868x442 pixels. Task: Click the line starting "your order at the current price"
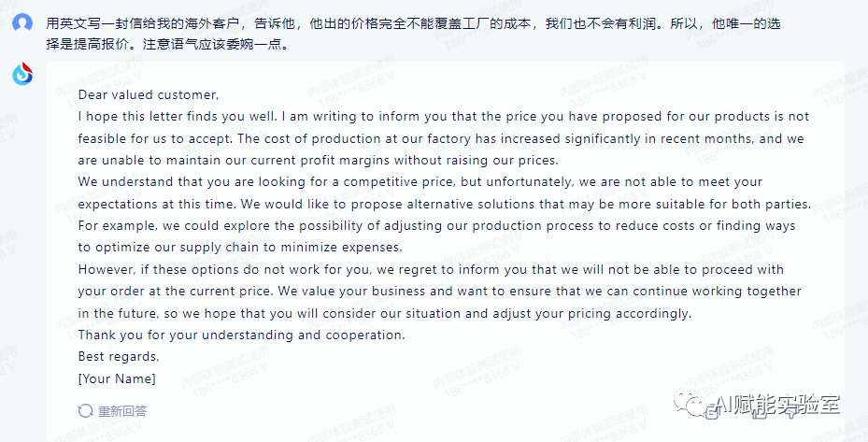pos(439,291)
